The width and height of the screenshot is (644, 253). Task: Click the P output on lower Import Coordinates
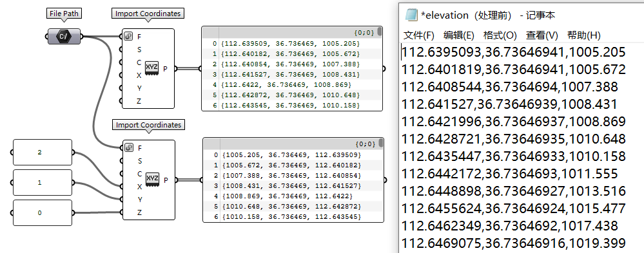coord(166,180)
